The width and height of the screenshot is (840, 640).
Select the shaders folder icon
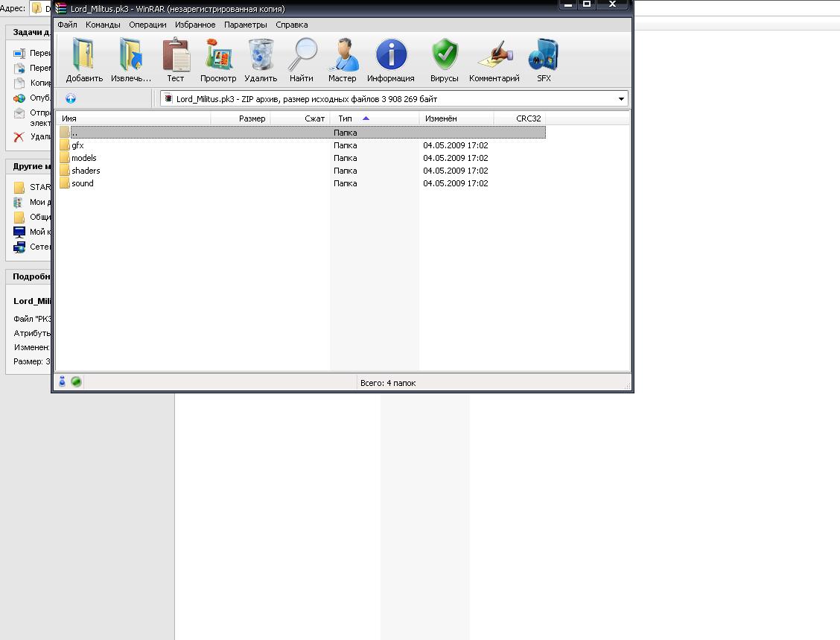point(65,171)
